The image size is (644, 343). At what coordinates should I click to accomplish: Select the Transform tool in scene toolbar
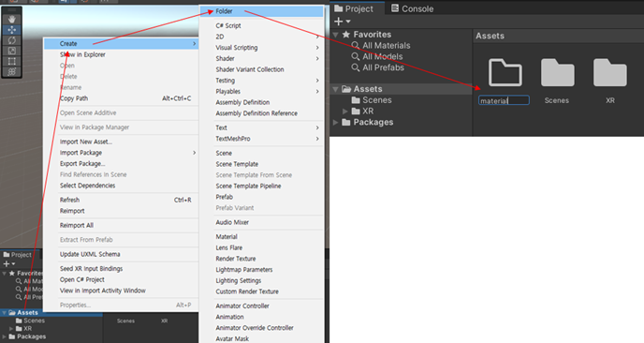point(11,71)
